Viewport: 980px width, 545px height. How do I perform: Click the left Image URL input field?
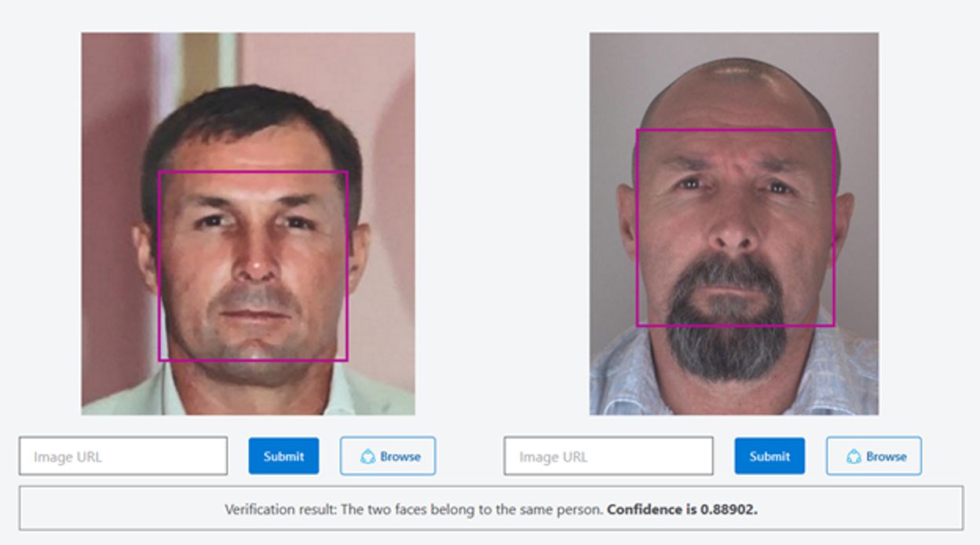pos(123,456)
